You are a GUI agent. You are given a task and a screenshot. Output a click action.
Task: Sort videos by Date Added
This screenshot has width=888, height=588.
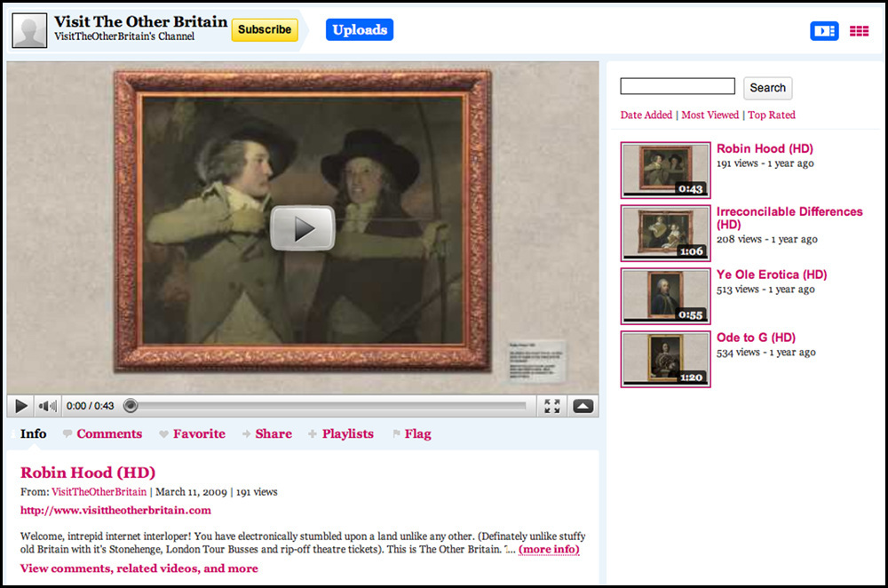[x=646, y=115]
